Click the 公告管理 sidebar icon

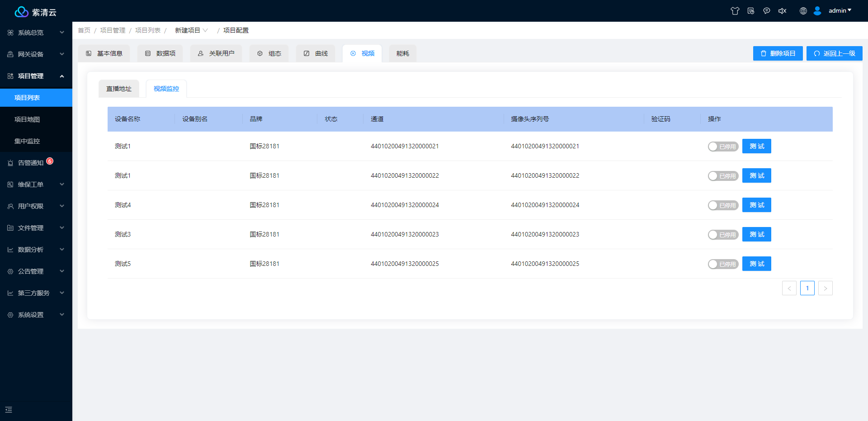pyautogui.click(x=10, y=271)
